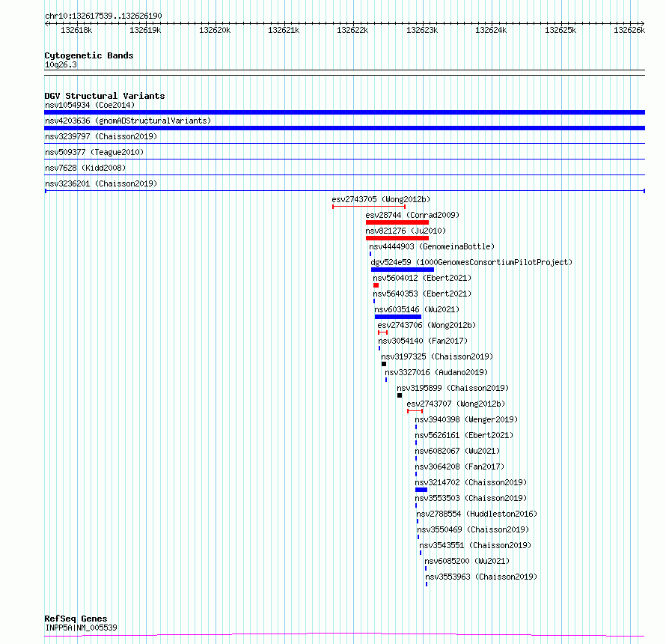Click the 132622k ruler tick label

[x=352, y=30]
